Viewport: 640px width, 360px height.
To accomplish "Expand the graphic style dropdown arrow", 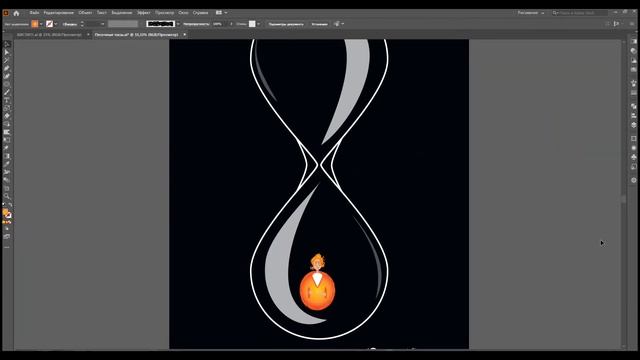I will 258,24.
